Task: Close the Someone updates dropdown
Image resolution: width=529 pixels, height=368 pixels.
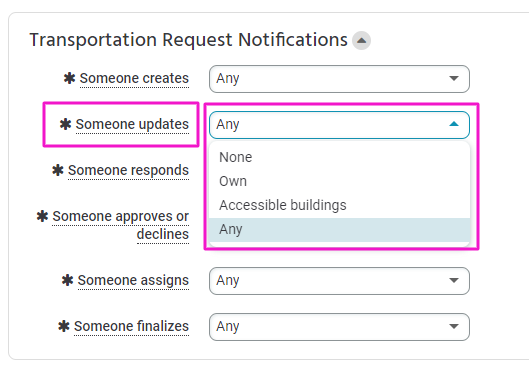Action: click(x=339, y=125)
